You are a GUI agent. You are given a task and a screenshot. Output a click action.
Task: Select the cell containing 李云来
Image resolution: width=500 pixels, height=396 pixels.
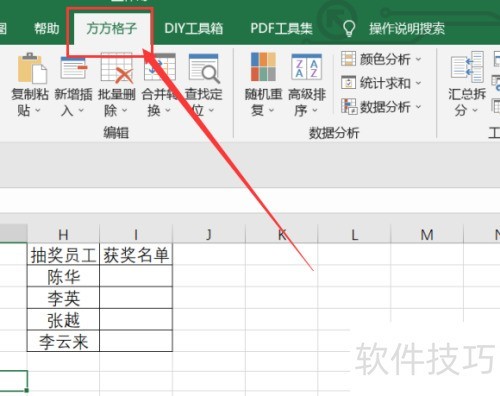coord(63,341)
